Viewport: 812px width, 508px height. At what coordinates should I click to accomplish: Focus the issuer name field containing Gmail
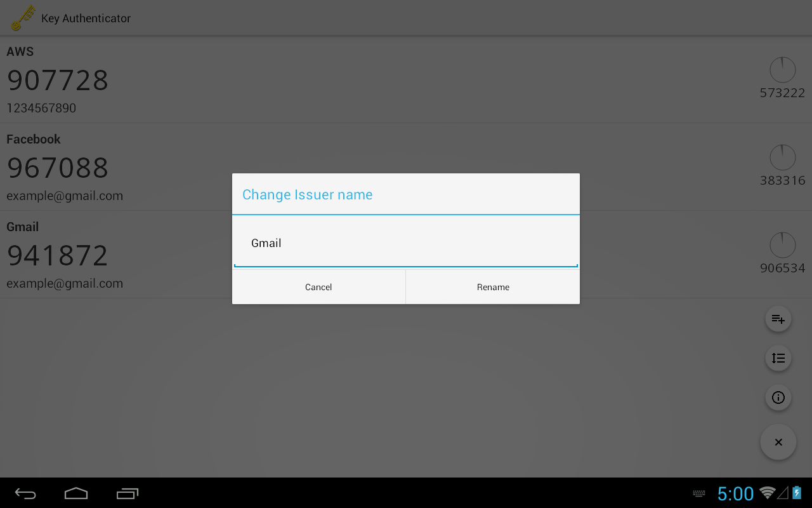pos(406,243)
